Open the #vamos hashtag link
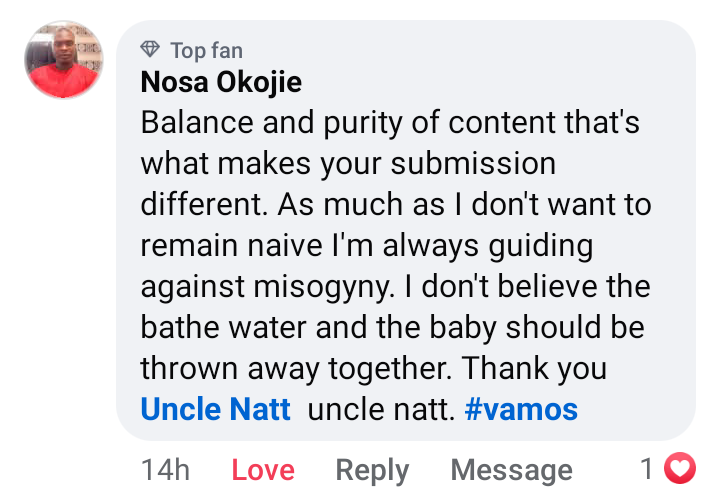 (521, 409)
